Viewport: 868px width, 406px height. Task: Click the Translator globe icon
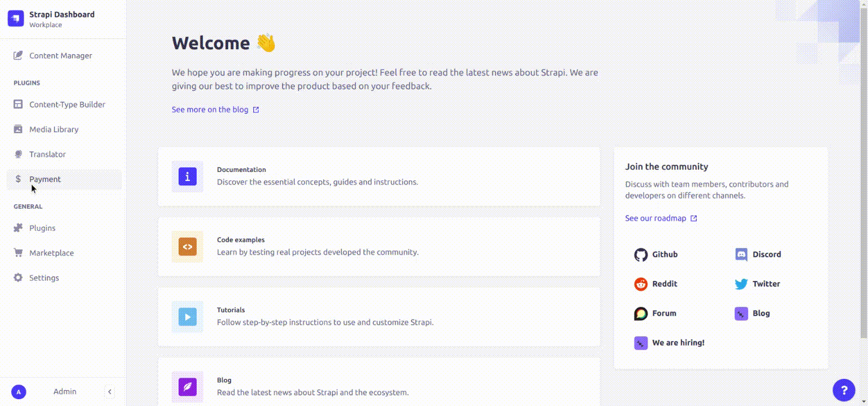(18, 154)
